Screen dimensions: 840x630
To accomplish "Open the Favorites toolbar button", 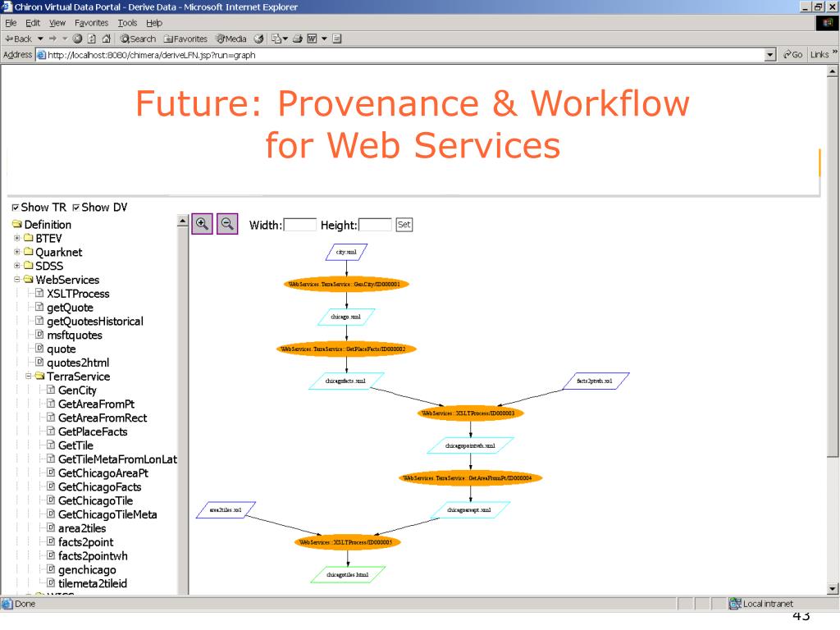I will [185, 39].
